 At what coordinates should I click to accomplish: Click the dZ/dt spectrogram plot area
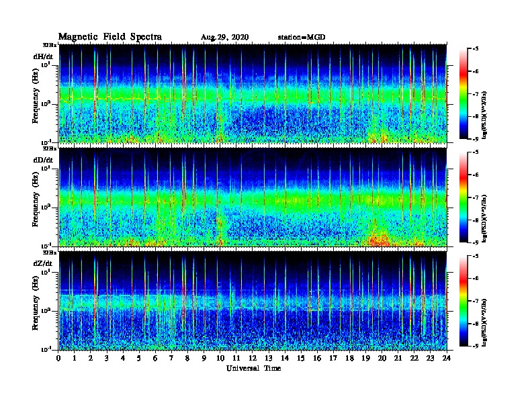point(253,301)
